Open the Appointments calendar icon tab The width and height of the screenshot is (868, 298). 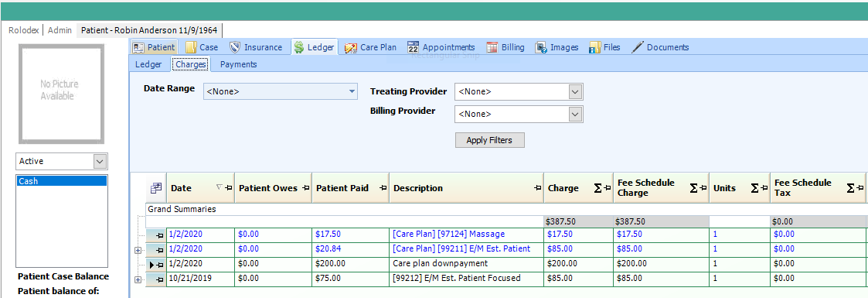click(413, 47)
